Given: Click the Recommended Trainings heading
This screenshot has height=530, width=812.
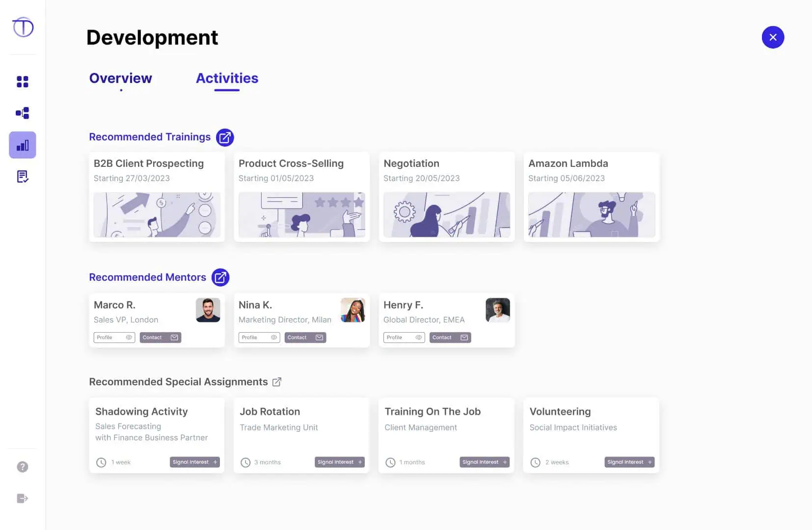Looking at the screenshot, I should (150, 137).
